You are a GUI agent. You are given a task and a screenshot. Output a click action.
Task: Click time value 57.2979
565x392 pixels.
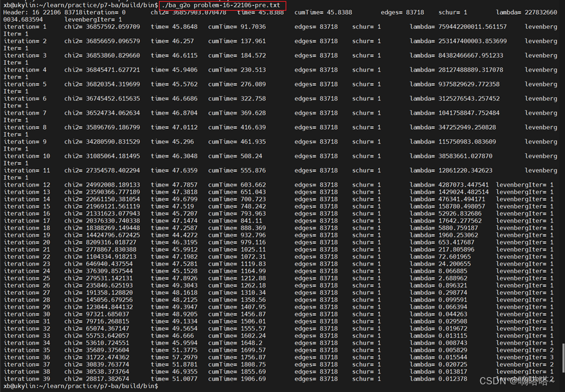click(x=185, y=358)
